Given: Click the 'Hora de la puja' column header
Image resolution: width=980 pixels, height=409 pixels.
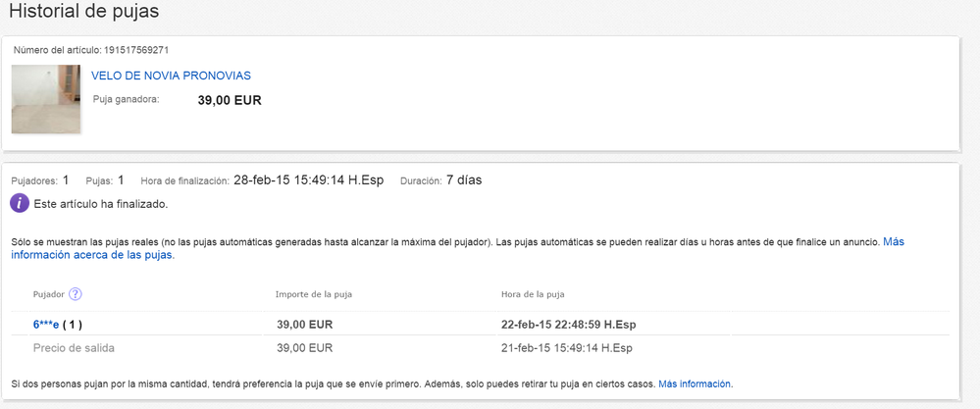Looking at the screenshot, I should 532,294.
